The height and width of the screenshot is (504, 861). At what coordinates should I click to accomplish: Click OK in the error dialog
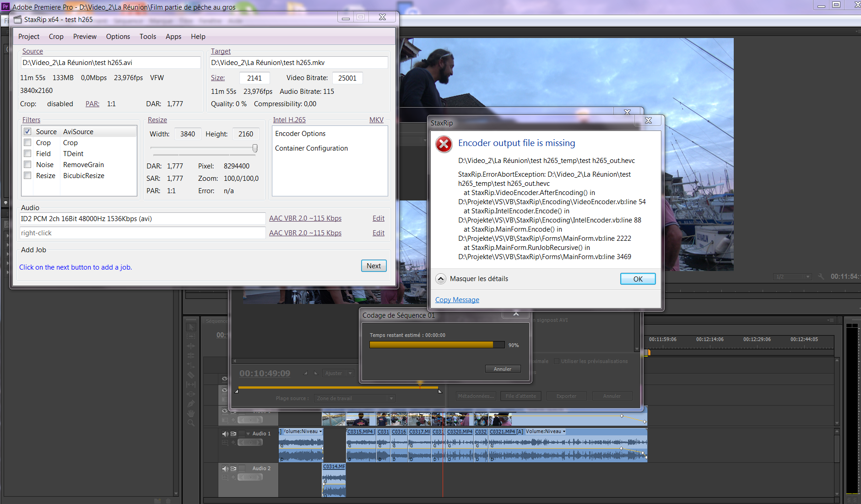click(x=638, y=279)
